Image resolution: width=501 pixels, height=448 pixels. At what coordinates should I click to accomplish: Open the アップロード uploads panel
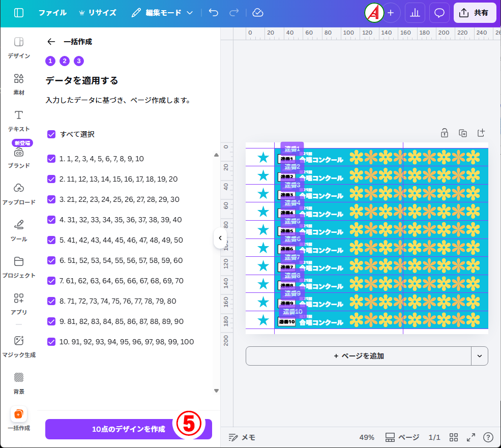pyautogui.click(x=19, y=194)
